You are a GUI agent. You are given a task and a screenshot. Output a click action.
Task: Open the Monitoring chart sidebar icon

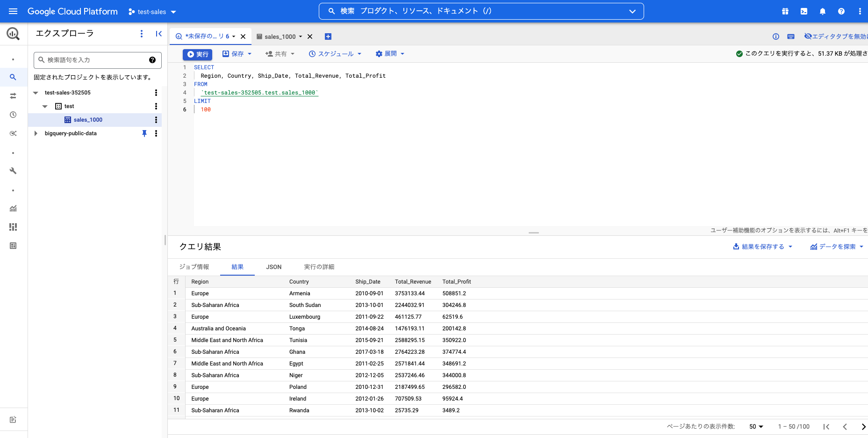[x=13, y=208]
